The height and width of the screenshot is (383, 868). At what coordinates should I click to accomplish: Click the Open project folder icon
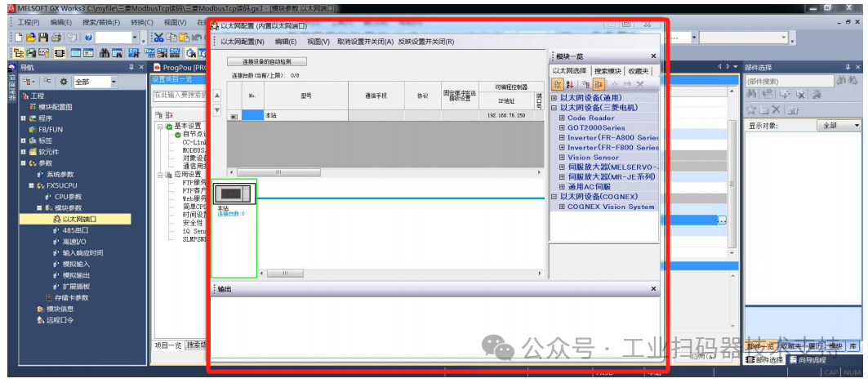[30, 38]
